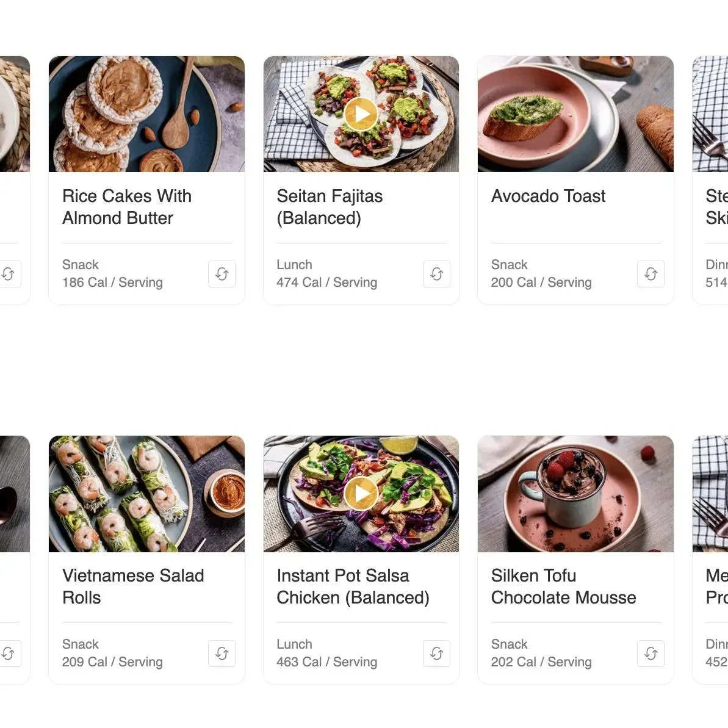Open the Rice Cakes With Almond Butter photo

click(x=146, y=114)
